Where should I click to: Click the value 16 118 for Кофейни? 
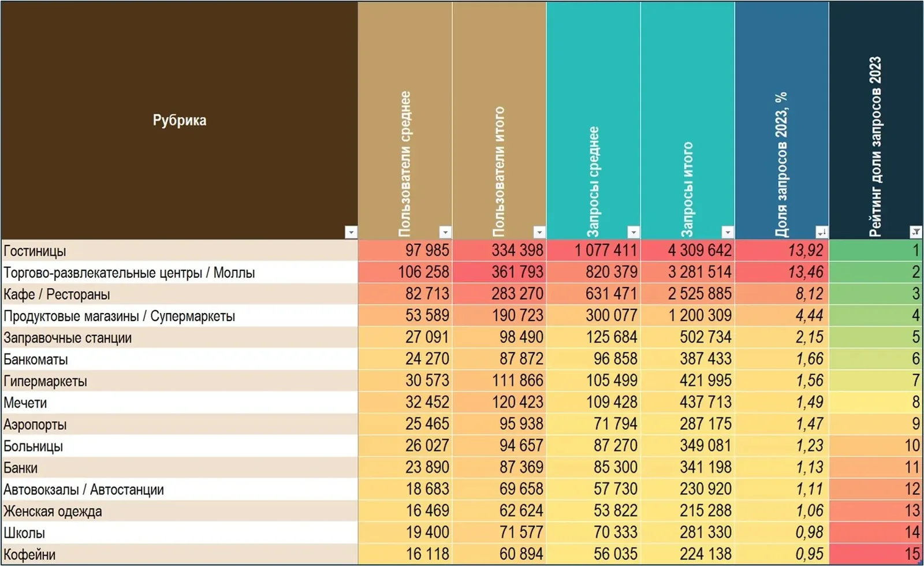(405, 554)
